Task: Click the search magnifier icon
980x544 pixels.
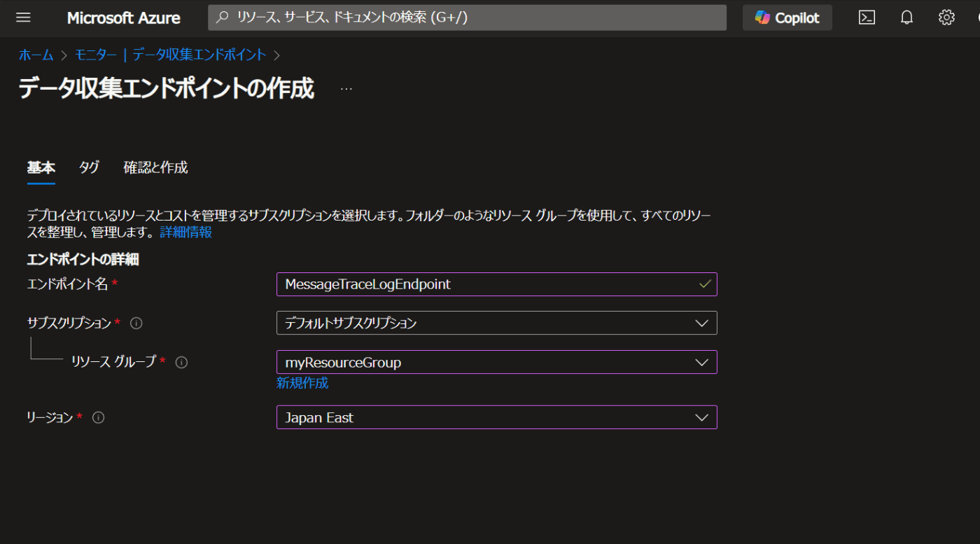Action: tap(222, 18)
